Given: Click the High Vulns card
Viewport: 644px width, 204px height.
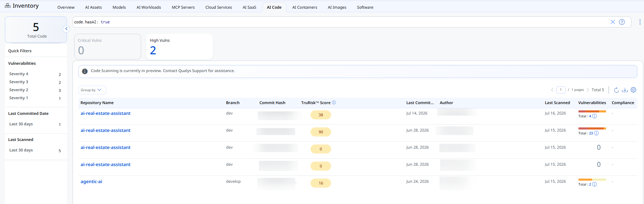Looking at the screenshot, I should (179, 47).
